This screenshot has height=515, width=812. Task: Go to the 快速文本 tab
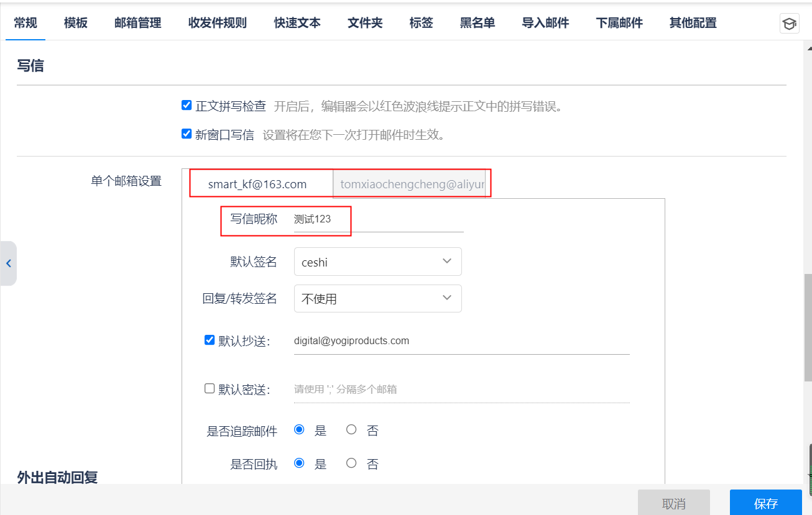click(x=297, y=23)
